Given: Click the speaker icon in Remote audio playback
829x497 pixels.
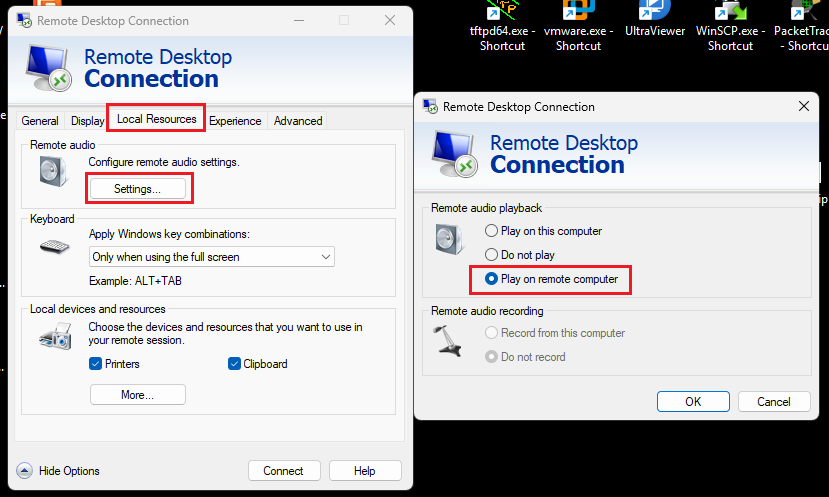Looking at the screenshot, I should coord(449,239).
